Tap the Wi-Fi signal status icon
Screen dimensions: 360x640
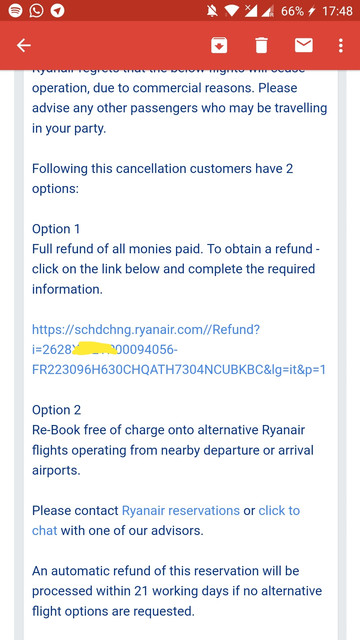pos(231,11)
